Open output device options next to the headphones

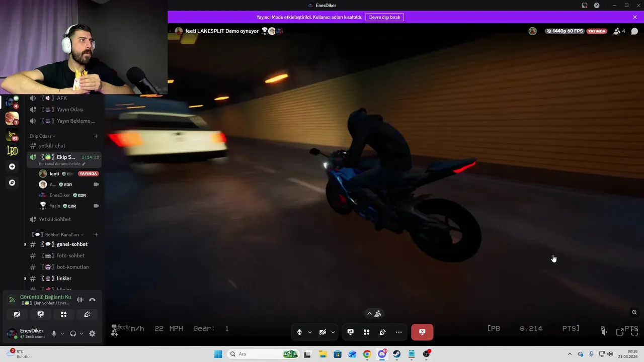coord(82,333)
